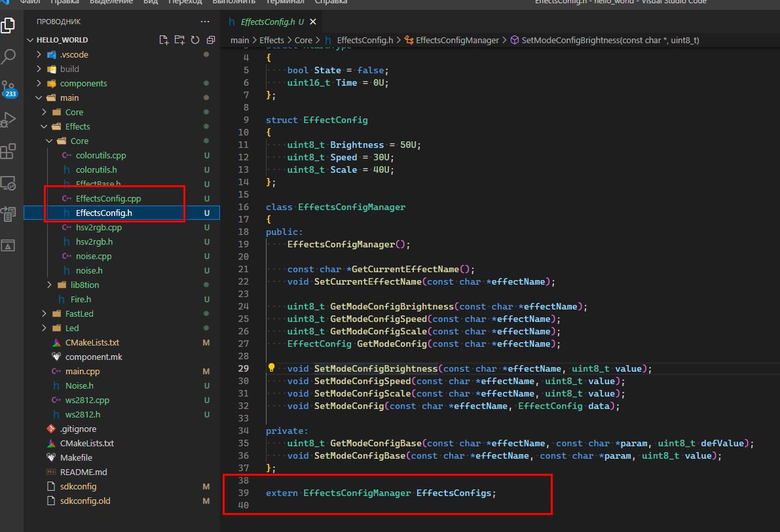Expand the components folder

[x=83, y=83]
